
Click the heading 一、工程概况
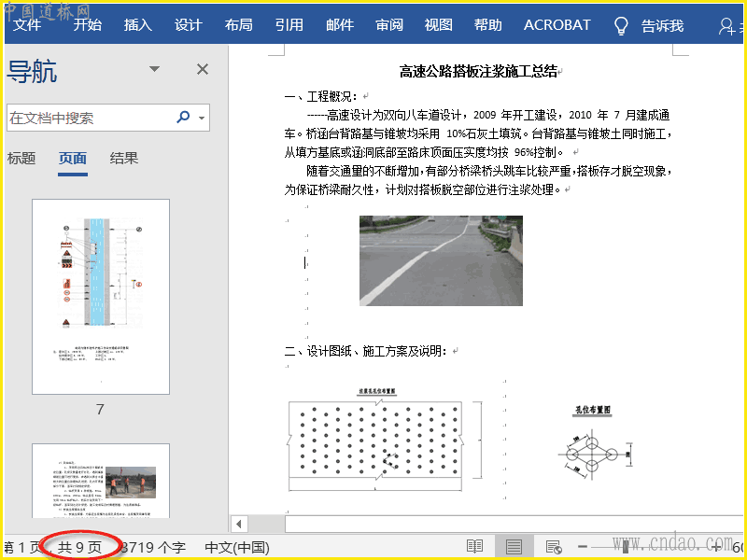[x=320, y=97]
